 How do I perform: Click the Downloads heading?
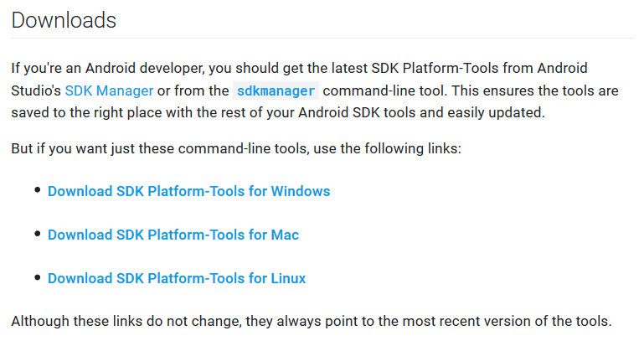(64, 20)
